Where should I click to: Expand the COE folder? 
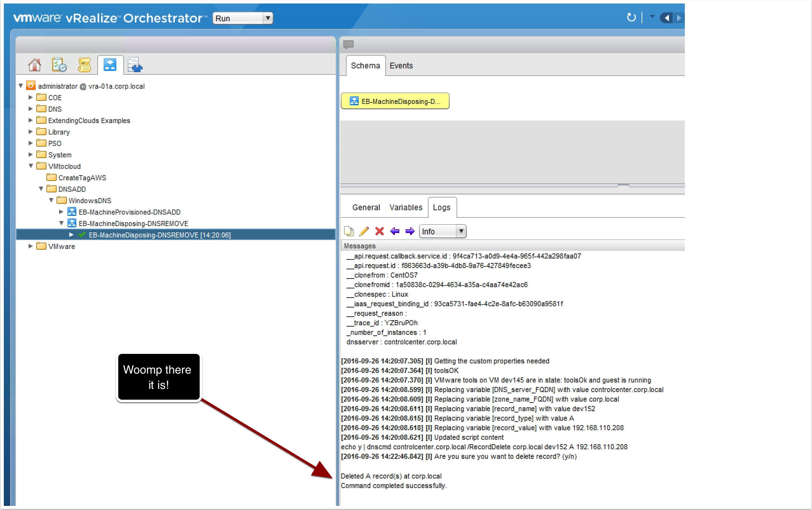tap(30, 97)
